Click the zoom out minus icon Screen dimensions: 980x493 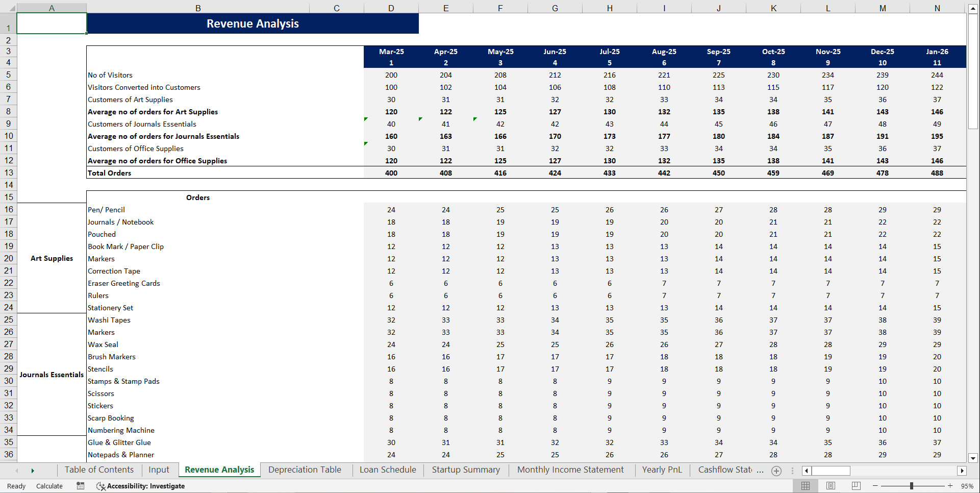[x=874, y=486]
